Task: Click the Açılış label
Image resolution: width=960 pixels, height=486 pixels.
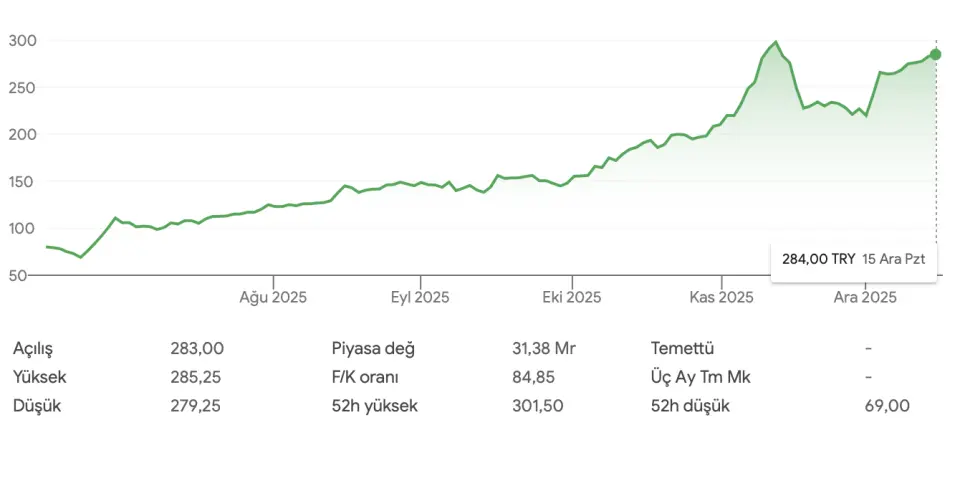Action: click(33, 349)
